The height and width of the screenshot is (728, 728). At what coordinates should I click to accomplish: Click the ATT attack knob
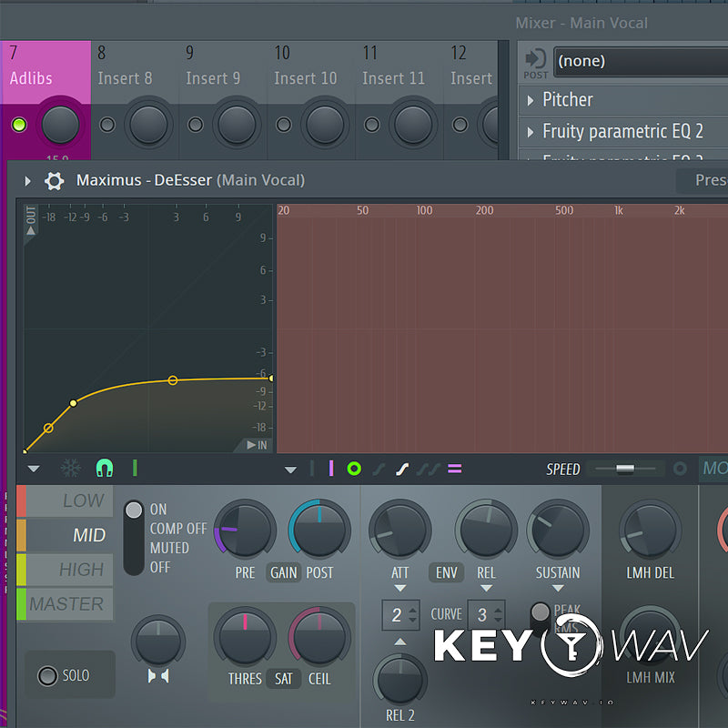click(399, 531)
